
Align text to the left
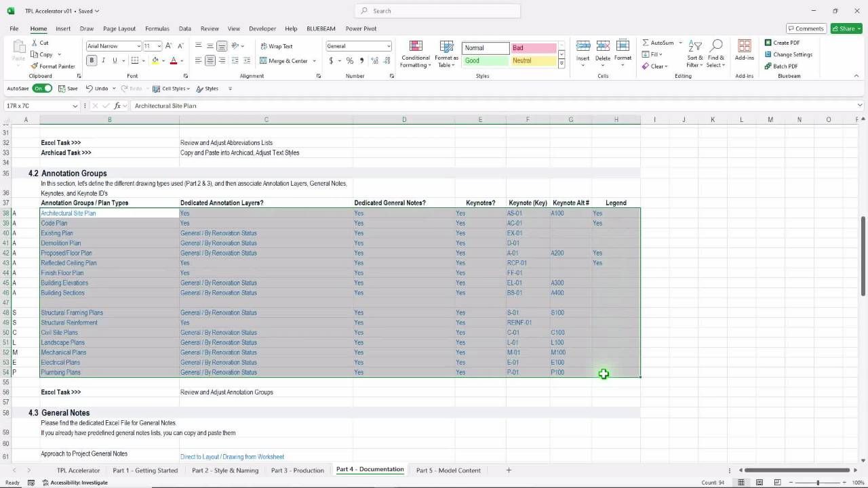[x=198, y=61]
